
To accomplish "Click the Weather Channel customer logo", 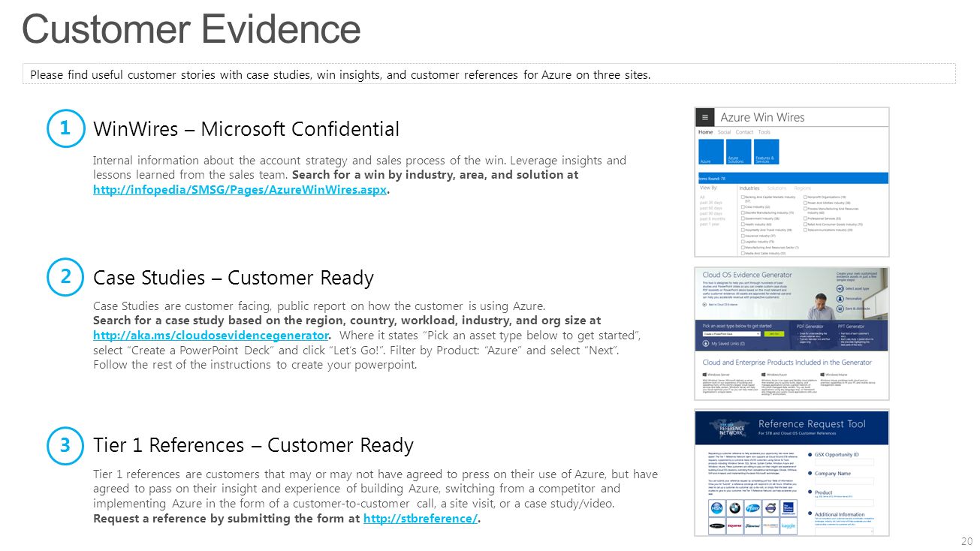I will 789,508.
